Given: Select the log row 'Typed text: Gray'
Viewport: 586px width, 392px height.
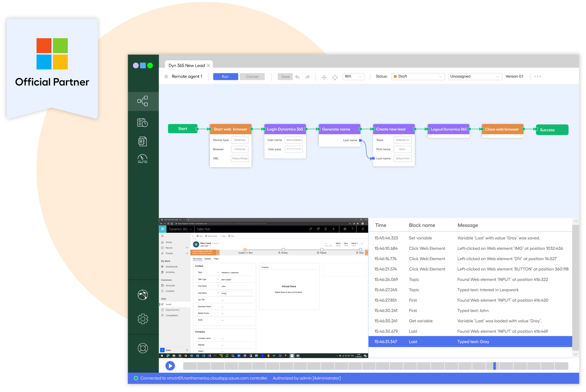Looking at the screenshot, I should click(470, 342).
